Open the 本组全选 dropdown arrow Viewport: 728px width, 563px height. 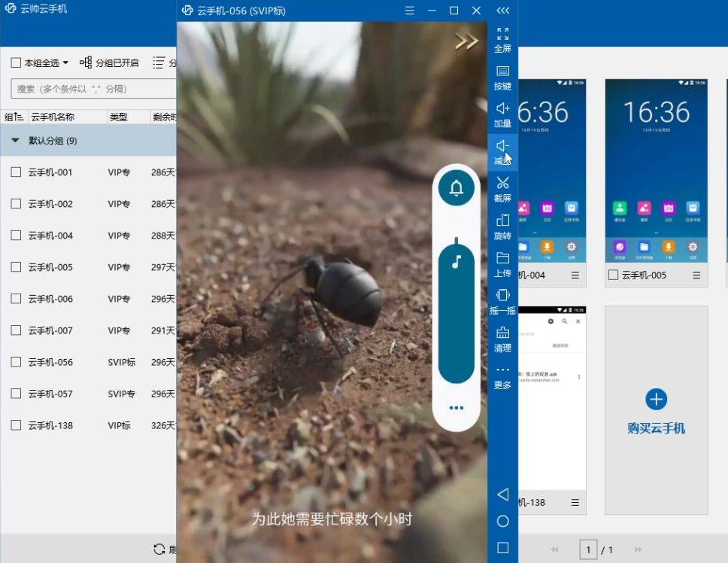coord(65,62)
